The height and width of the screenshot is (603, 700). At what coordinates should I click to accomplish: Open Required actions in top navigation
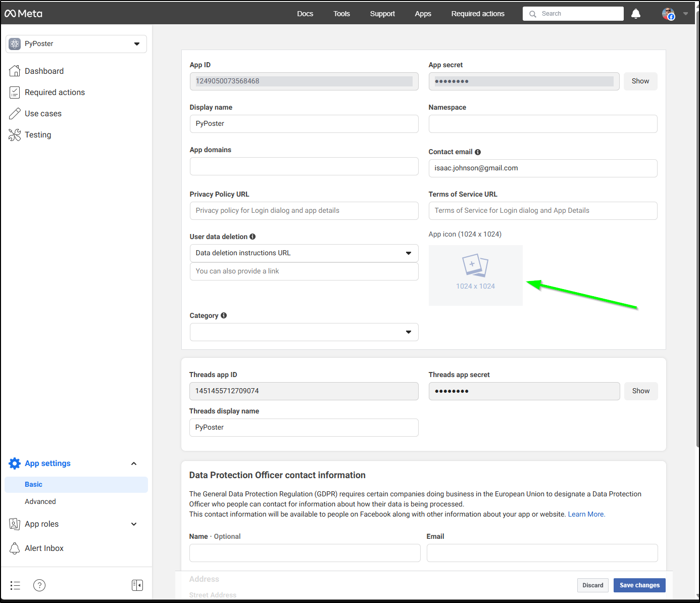click(478, 14)
